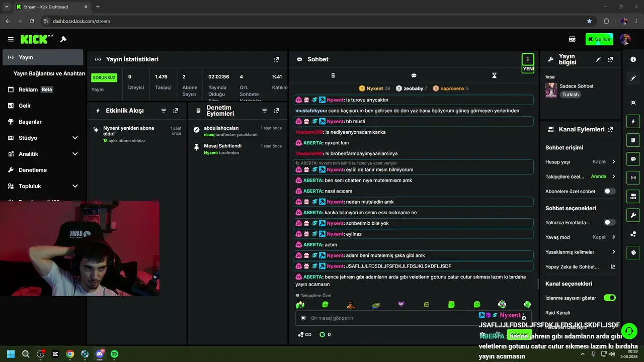
Task: Pop out the Yayın bilgisi panel
Action: pos(610,59)
